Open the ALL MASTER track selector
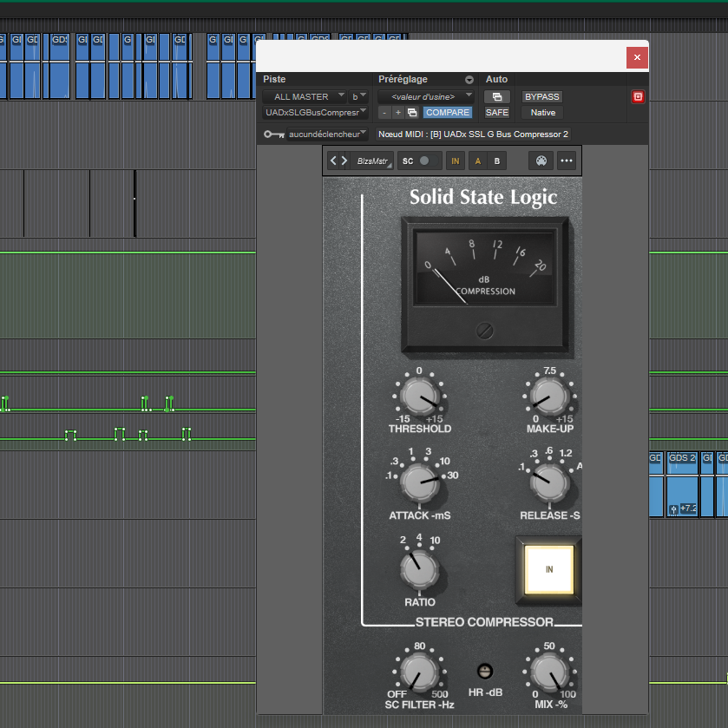This screenshot has width=728, height=728. tap(304, 96)
